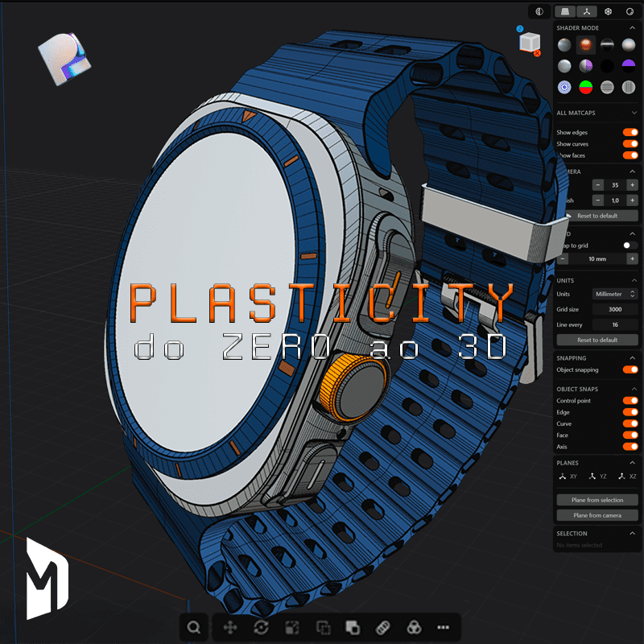The width and height of the screenshot is (644, 644).
Task: Open the Units Millimeter dropdown
Action: pos(615,294)
